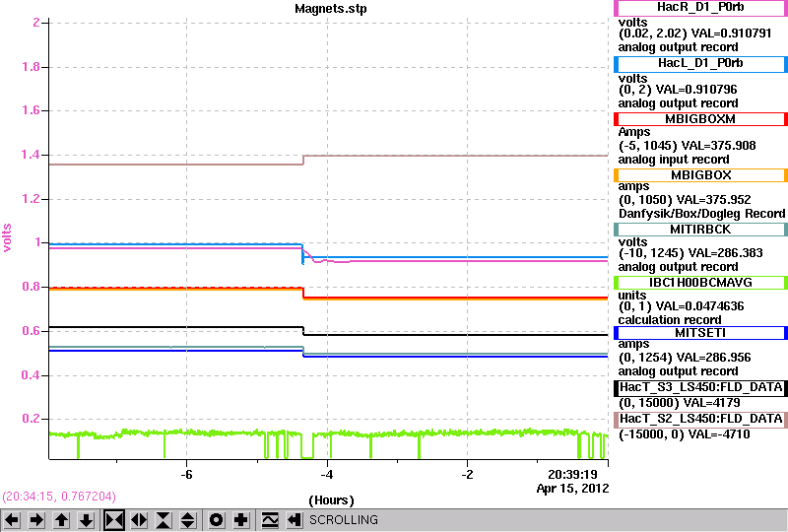This screenshot has width=788, height=532.
Task: Click the 1.4 y-axis tick label
Action: 31,155
